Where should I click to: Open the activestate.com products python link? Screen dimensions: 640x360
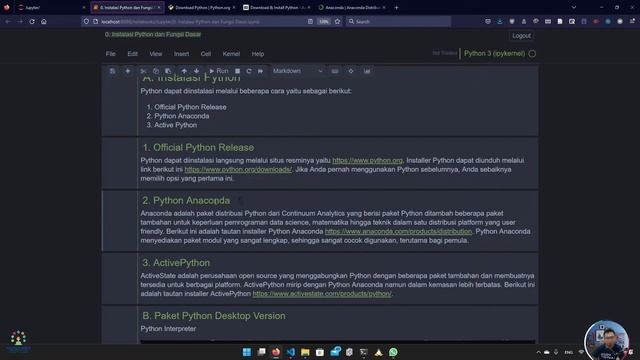pyautogui.click(x=322, y=293)
